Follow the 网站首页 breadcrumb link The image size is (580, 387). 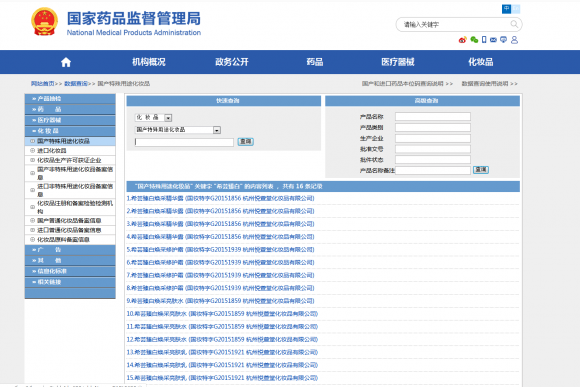pos(43,84)
